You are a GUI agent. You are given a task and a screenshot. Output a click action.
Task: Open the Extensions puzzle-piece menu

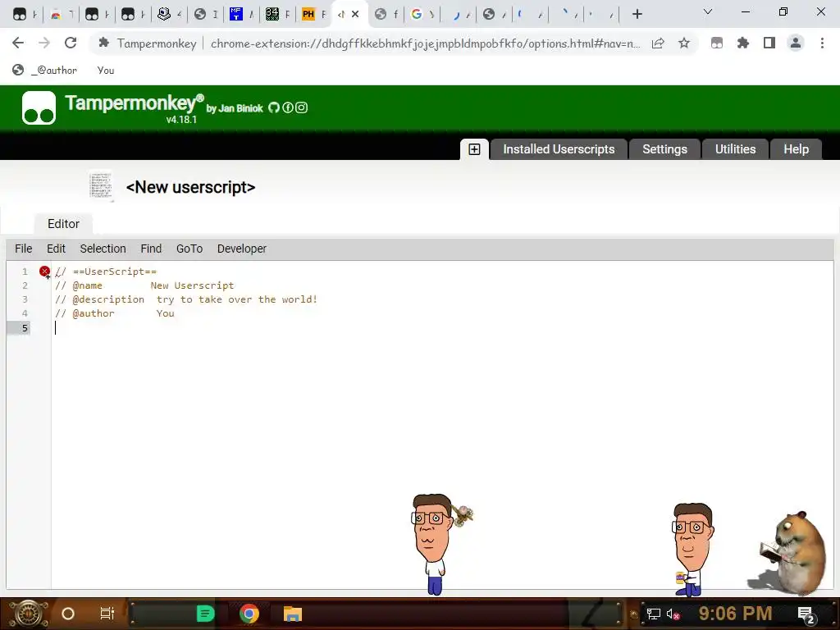[743, 43]
